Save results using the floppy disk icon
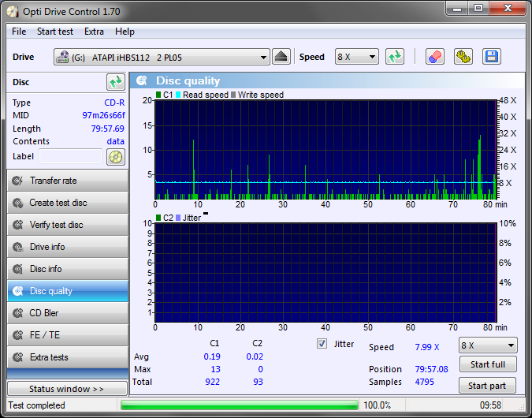Viewport: 532px width, 418px height. (491, 57)
